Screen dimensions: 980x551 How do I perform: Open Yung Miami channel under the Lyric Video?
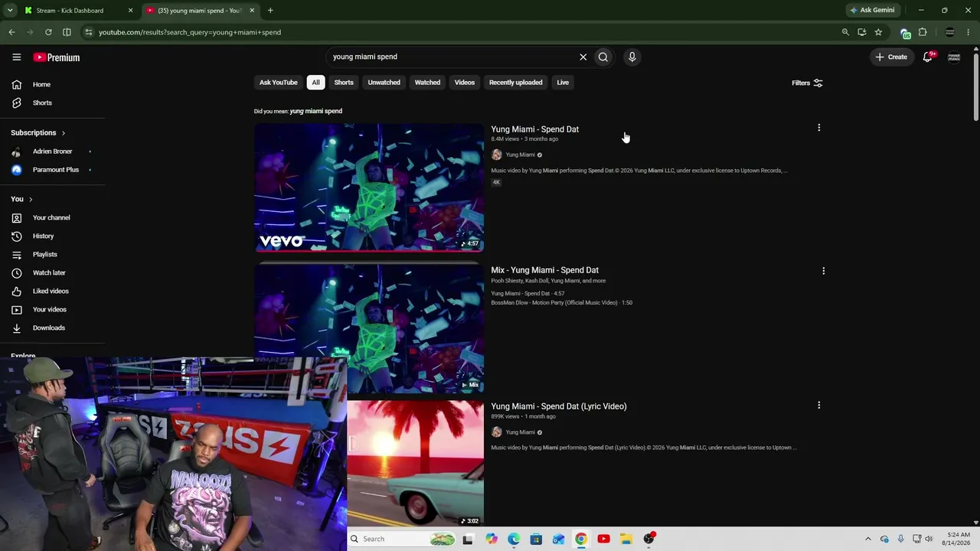(x=520, y=432)
